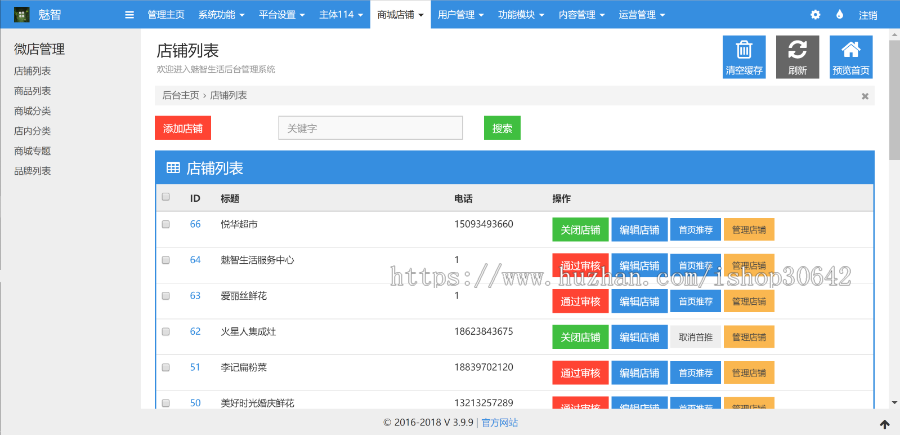The image size is (900, 435).
Task: Open 商城分类 in the sidebar
Action: tap(33, 111)
